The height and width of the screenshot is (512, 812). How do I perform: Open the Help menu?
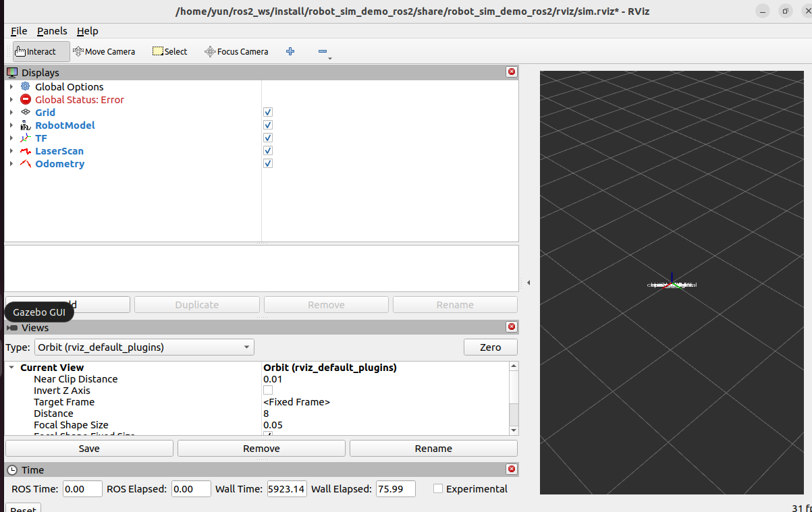(87, 31)
